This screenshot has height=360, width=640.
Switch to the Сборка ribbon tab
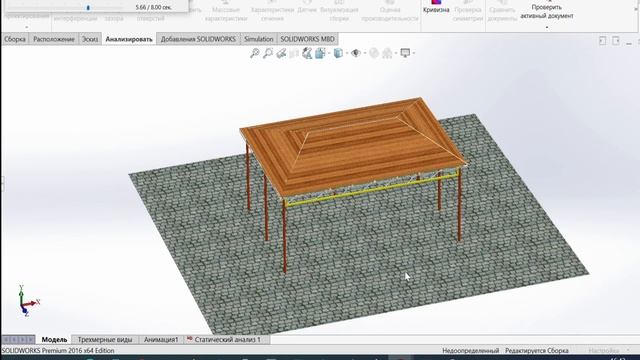15,39
